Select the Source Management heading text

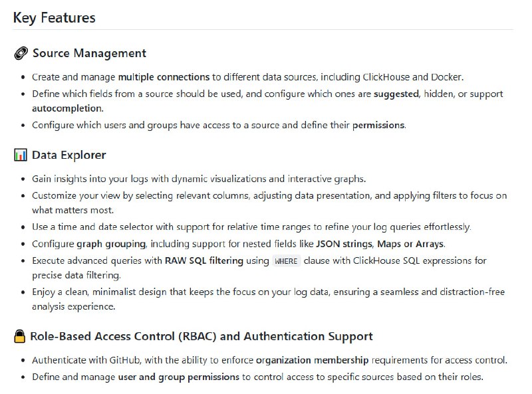(89, 53)
